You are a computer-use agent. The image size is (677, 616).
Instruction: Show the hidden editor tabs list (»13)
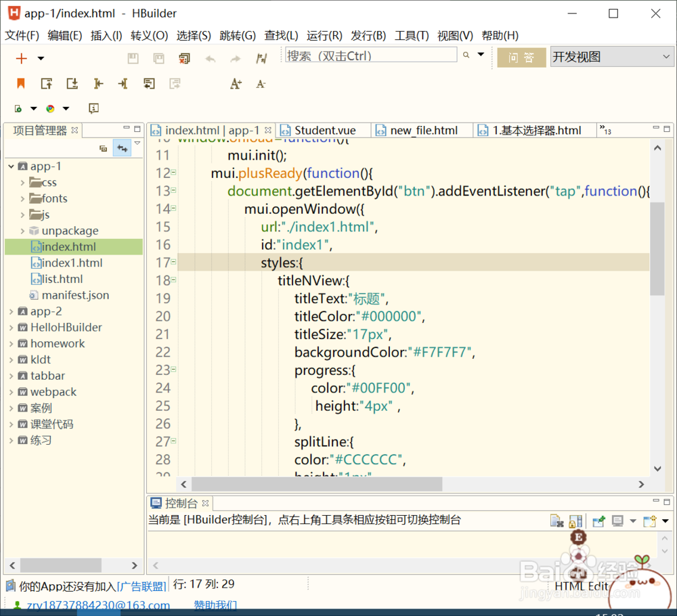pos(605,131)
